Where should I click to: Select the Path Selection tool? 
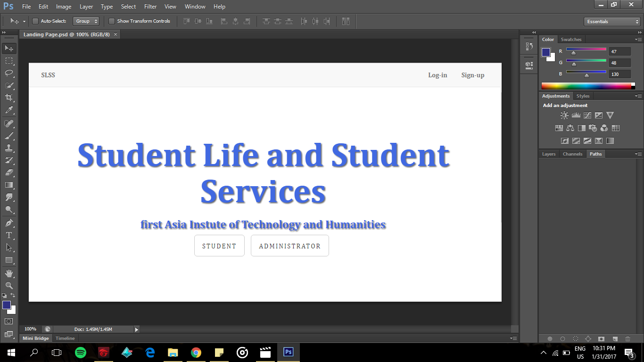[x=9, y=247]
